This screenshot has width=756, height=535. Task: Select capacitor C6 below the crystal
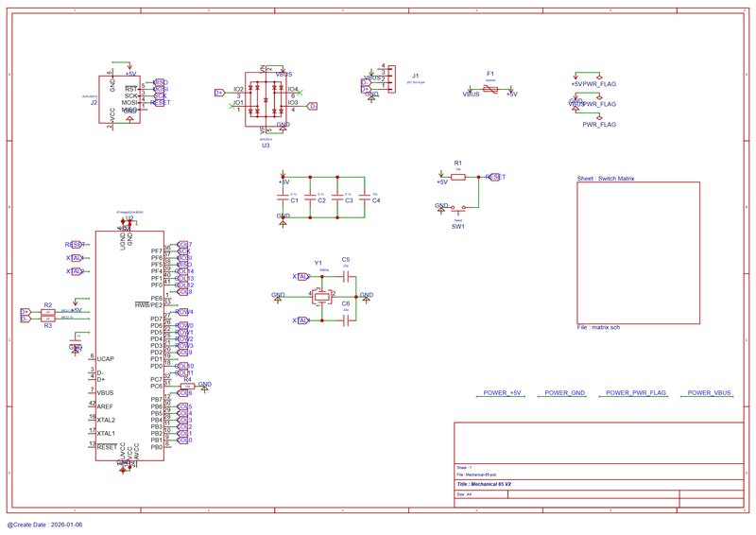pos(346,320)
